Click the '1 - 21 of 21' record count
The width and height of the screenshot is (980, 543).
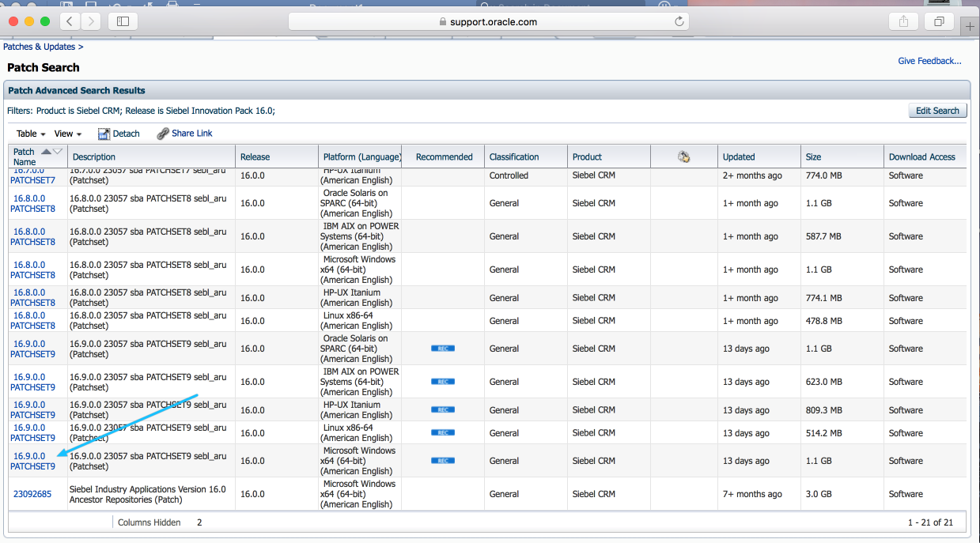coord(931,522)
